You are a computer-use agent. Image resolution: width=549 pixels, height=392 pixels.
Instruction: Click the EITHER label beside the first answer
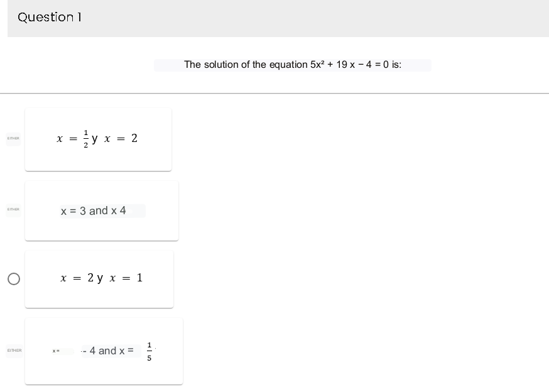pos(13,138)
